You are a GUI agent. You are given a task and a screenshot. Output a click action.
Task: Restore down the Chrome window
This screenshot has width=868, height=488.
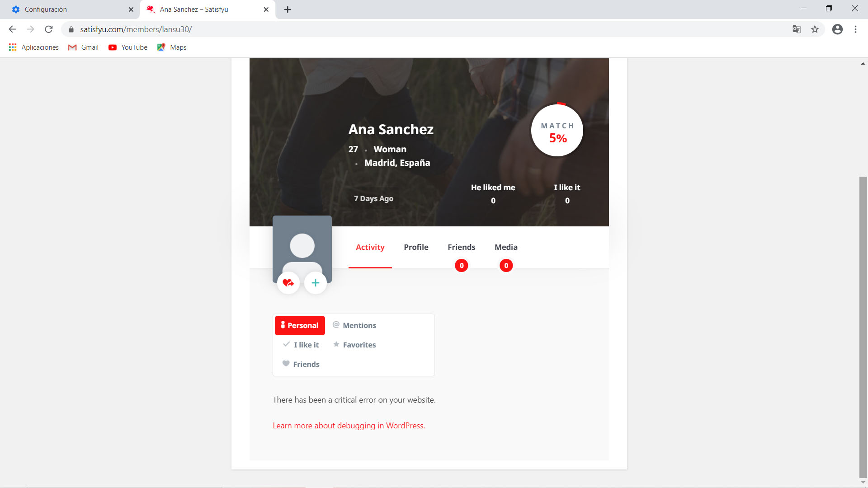(x=829, y=9)
